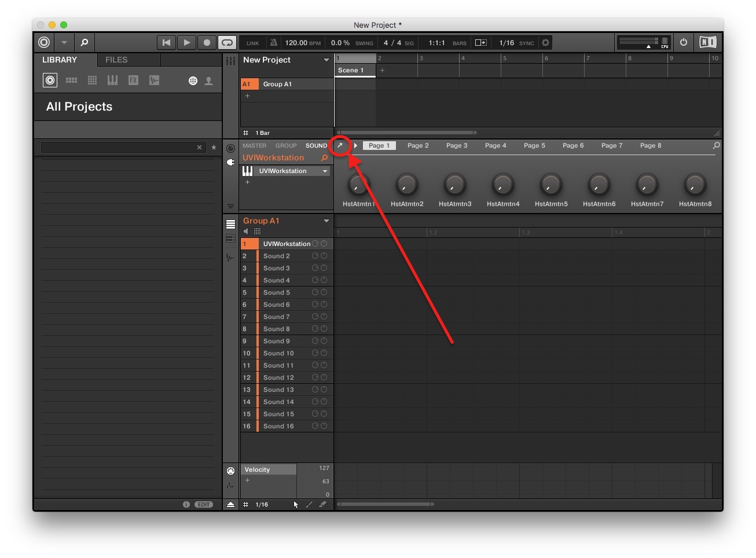Select the plug-in strip icon in control sidebar
The width and height of the screenshot is (756, 558).
pos(231,163)
